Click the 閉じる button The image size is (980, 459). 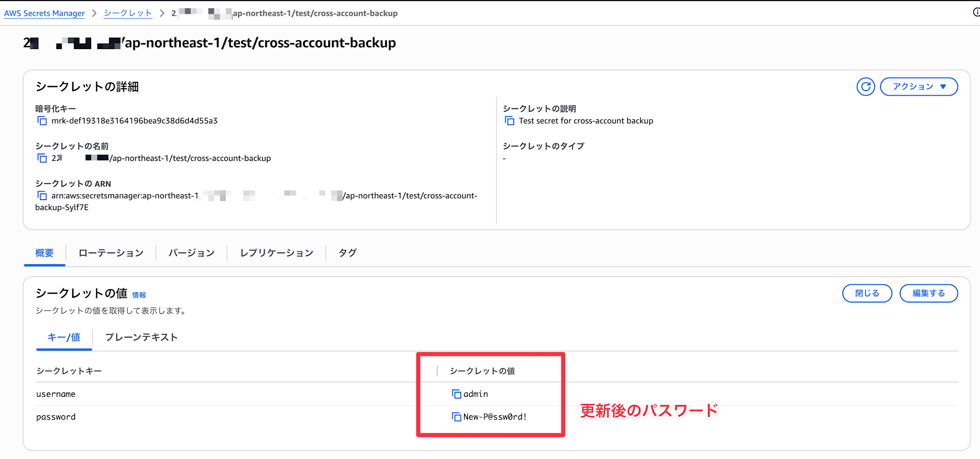pyautogui.click(x=867, y=293)
